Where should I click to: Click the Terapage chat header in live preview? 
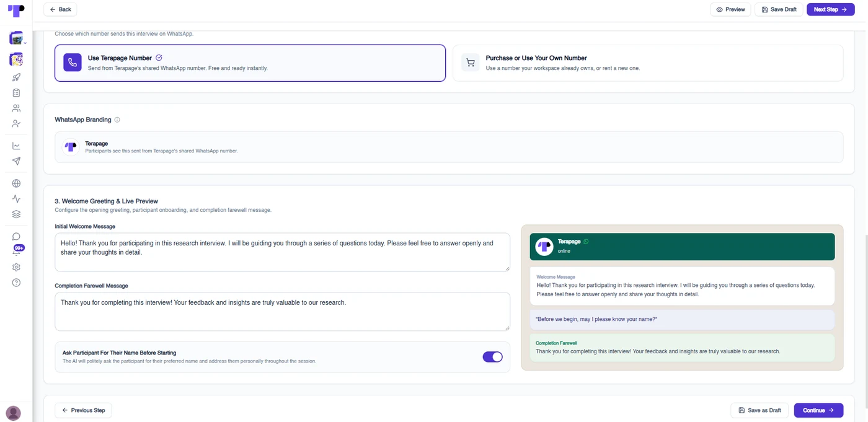(682, 247)
